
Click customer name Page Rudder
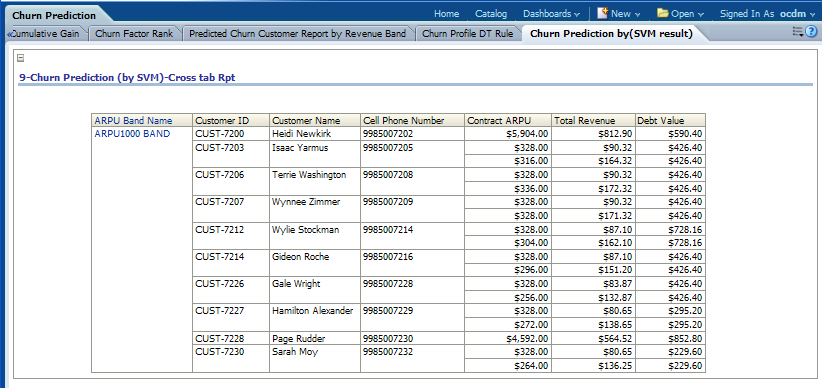298,338
